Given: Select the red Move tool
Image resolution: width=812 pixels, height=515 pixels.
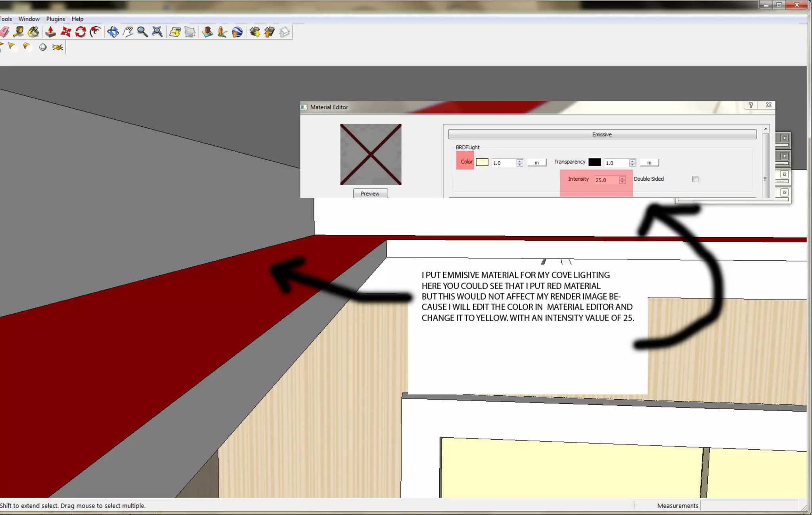Looking at the screenshot, I should (66, 32).
